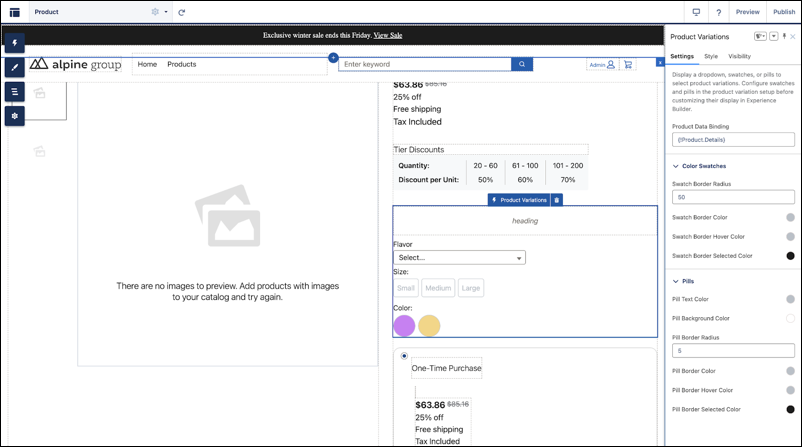The image size is (802, 447).
Task: Open the panel actions dropdown arrow
Action: [773, 36]
